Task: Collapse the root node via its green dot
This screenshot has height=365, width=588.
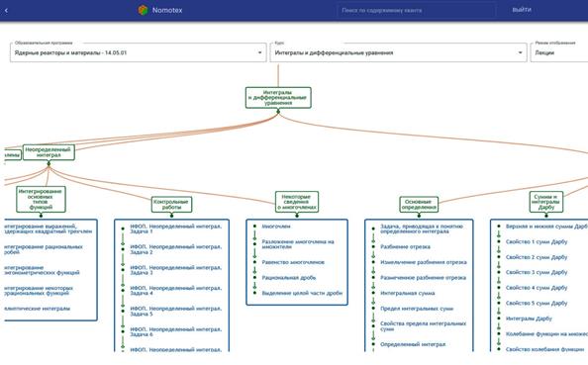Action: pos(278,112)
